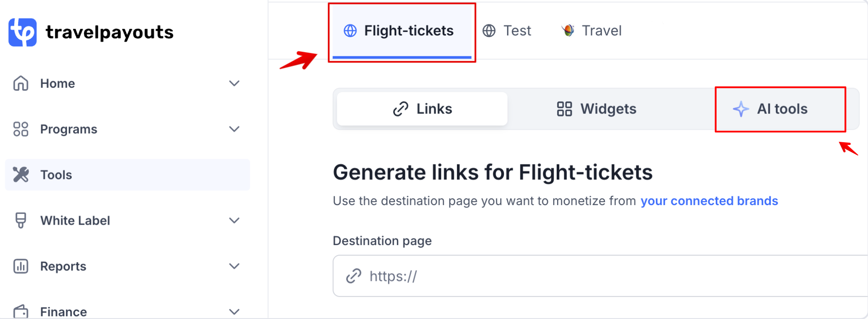Open Reports via its chart icon
Image resolution: width=868 pixels, height=319 pixels.
coord(20,266)
